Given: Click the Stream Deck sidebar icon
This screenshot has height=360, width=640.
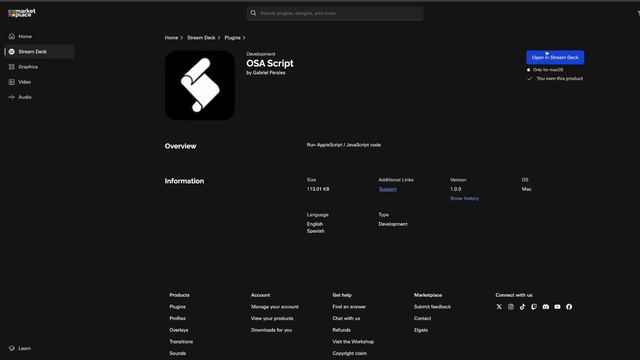Looking at the screenshot, I should [11, 51].
